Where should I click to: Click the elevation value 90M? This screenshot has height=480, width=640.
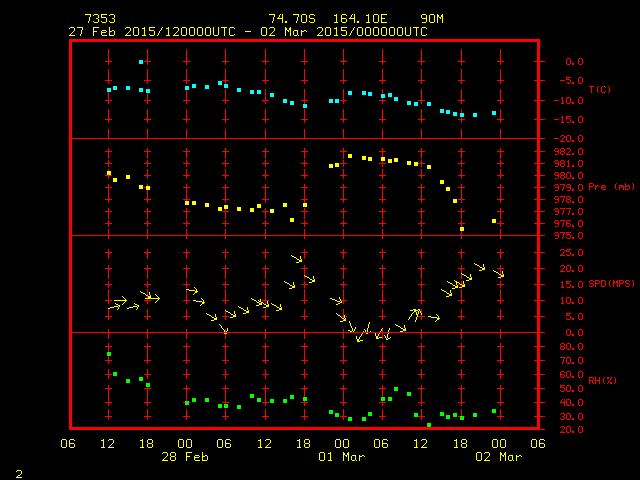(432, 19)
